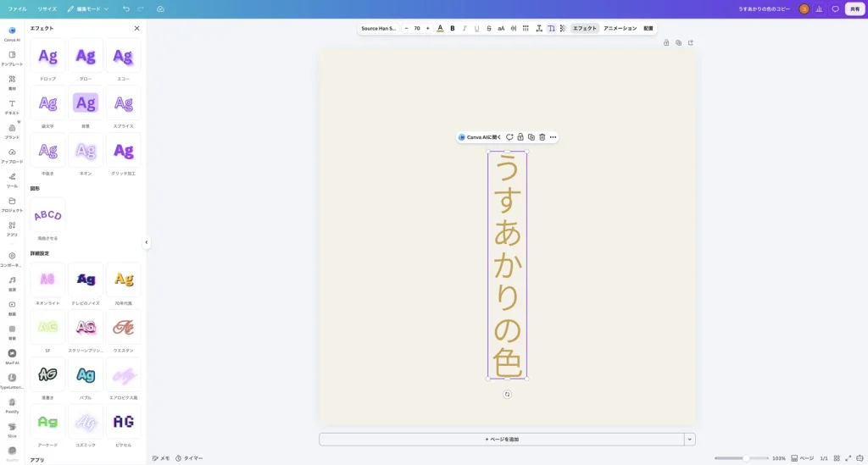This screenshot has width=868, height=465.
Task: Open the comments speech bubble icon
Action: (x=835, y=8)
